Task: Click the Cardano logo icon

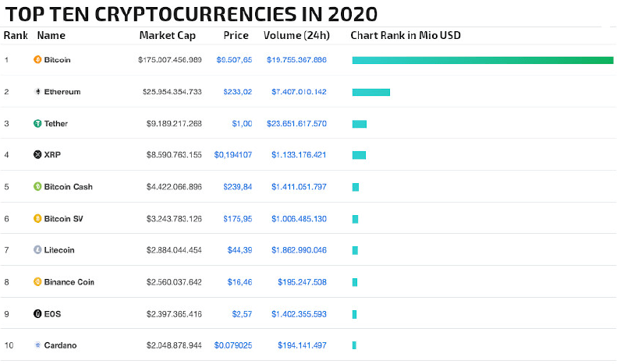Action: click(x=37, y=345)
